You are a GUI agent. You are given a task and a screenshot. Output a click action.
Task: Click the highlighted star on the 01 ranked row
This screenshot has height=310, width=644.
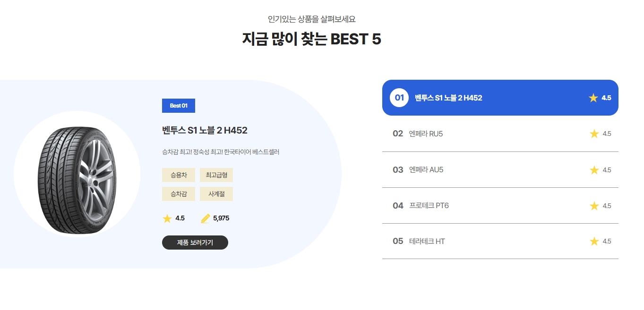(x=593, y=98)
